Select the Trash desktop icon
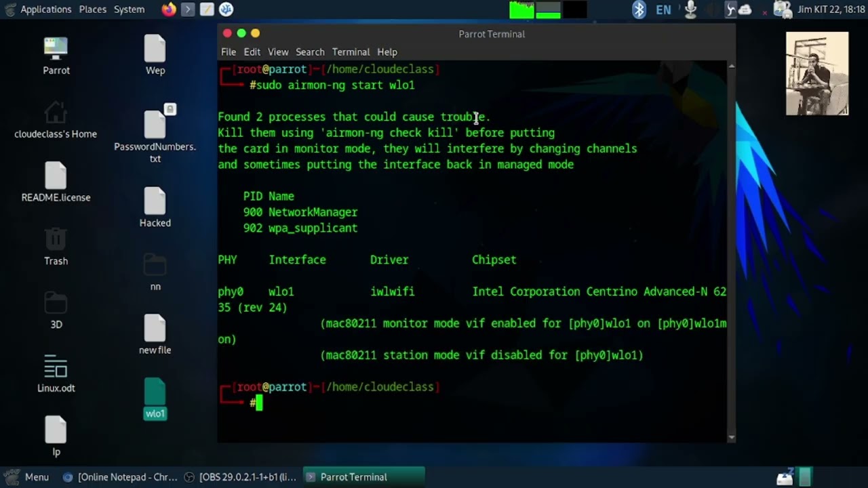This screenshot has width=868, height=488. click(x=56, y=246)
